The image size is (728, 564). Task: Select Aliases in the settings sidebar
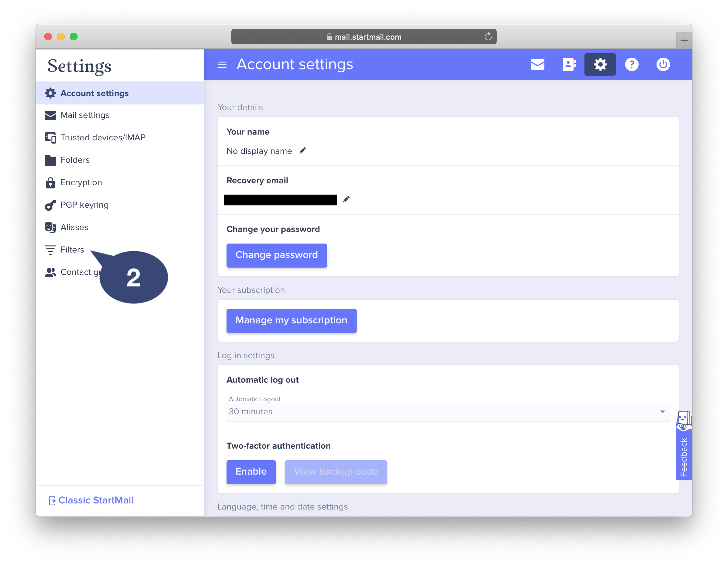click(x=74, y=227)
